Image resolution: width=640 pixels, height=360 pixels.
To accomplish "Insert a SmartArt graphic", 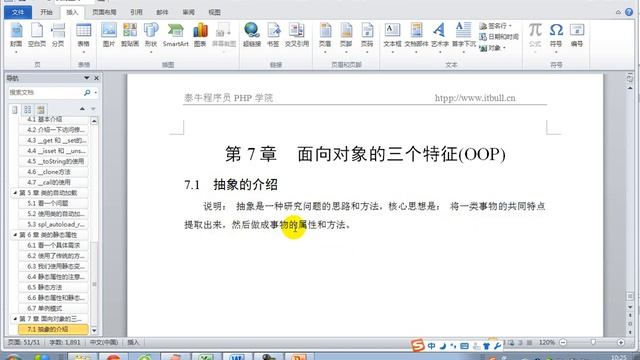I will 176,36.
